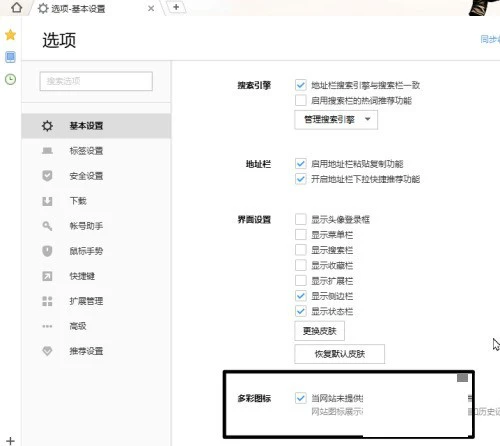Enable 显示菜单栏 checkbox
500x446 pixels.
300,235
